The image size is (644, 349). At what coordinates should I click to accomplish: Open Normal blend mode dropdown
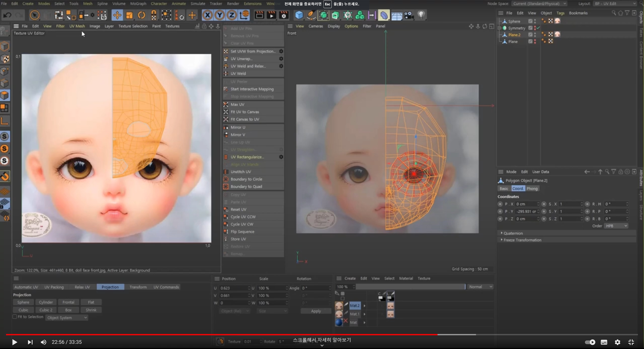tap(480, 287)
